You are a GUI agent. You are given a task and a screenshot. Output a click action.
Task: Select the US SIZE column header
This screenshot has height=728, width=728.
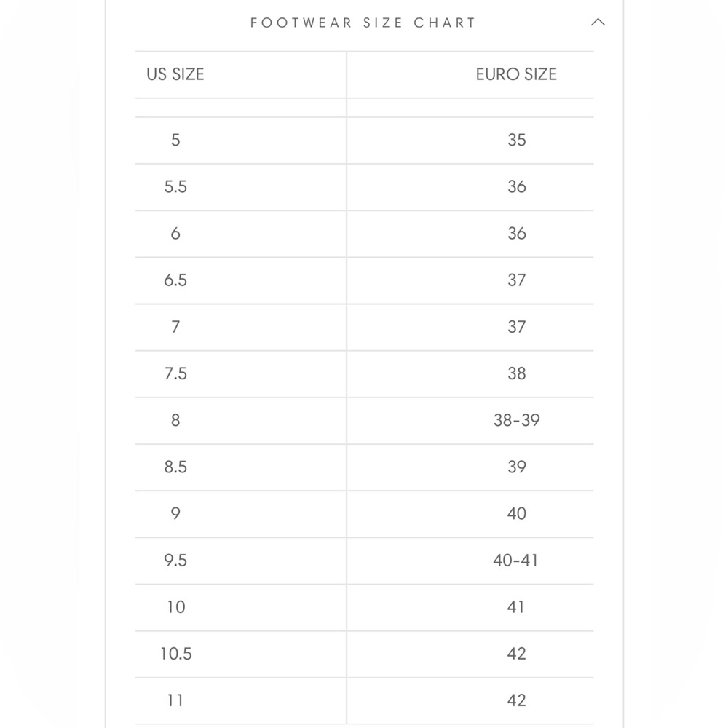[175, 74]
